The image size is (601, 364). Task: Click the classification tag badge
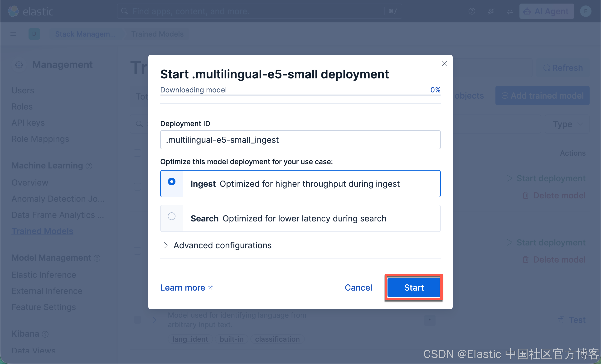pyautogui.click(x=277, y=339)
